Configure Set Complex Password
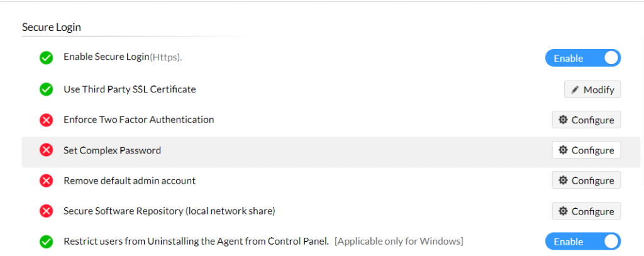 click(x=586, y=150)
